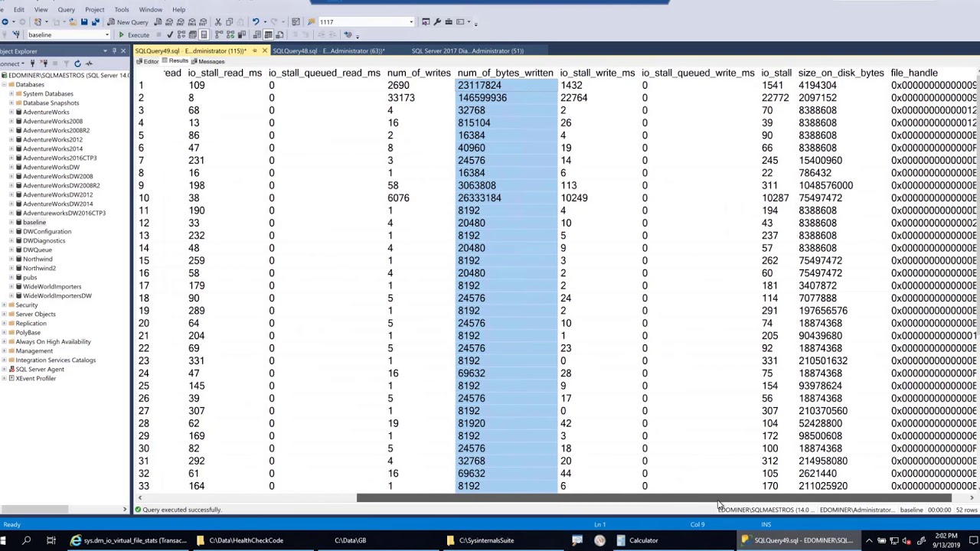This screenshot has height=551, width=980.
Task: Select Security node in Object Explorer
Action: 27,305
